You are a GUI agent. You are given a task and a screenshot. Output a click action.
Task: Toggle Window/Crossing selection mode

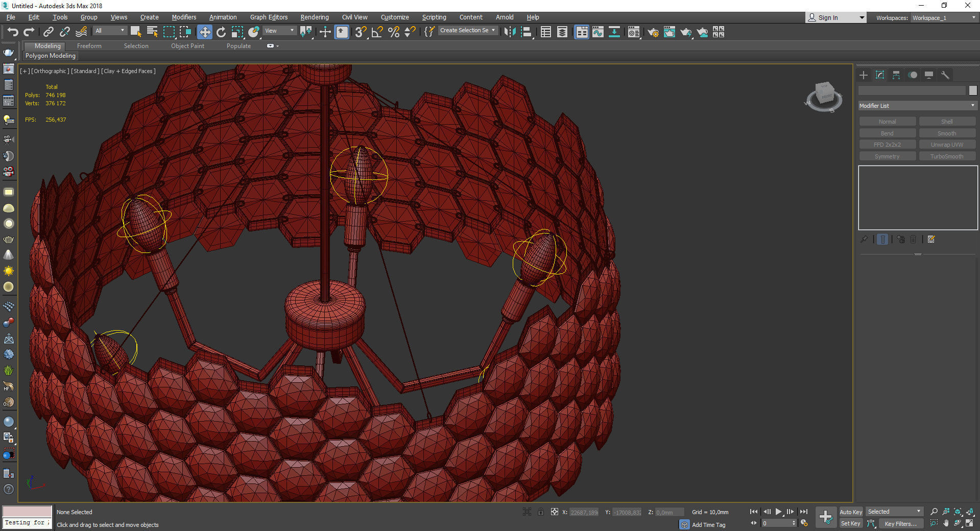click(185, 32)
